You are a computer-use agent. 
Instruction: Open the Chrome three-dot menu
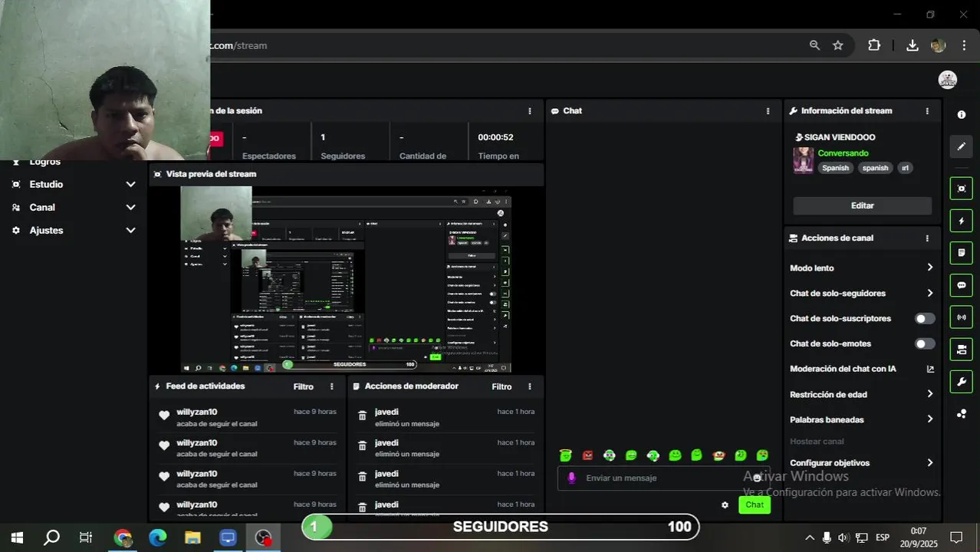964,45
